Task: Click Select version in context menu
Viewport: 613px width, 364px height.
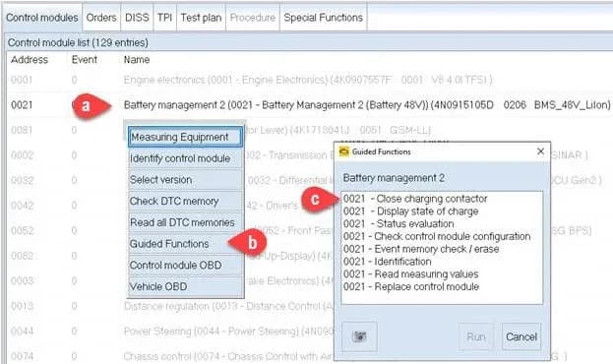Action: (x=185, y=180)
